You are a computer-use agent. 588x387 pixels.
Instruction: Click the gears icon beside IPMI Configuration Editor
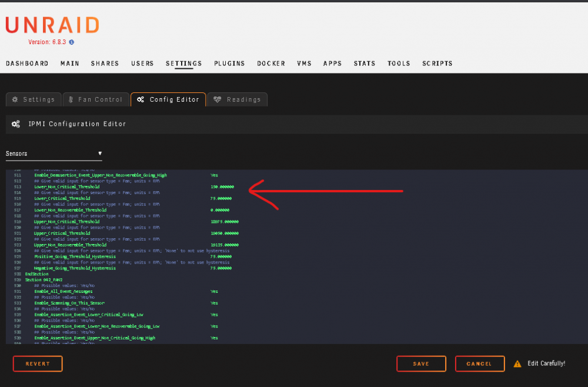tap(16, 124)
